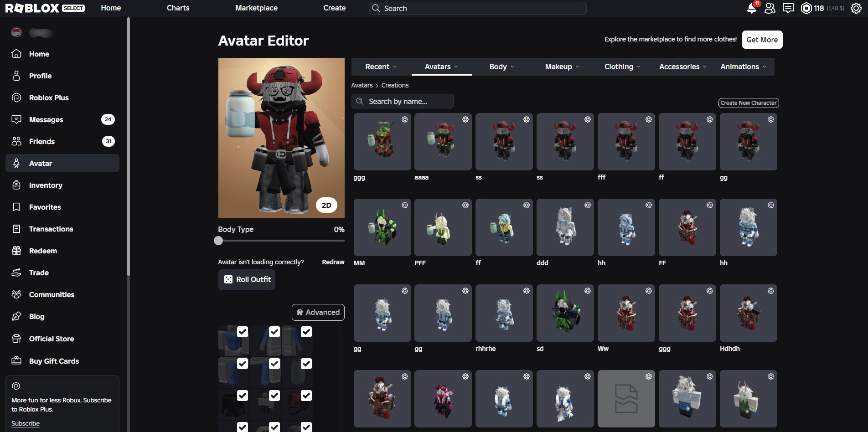Click Create New Character button

coord(749,103)
